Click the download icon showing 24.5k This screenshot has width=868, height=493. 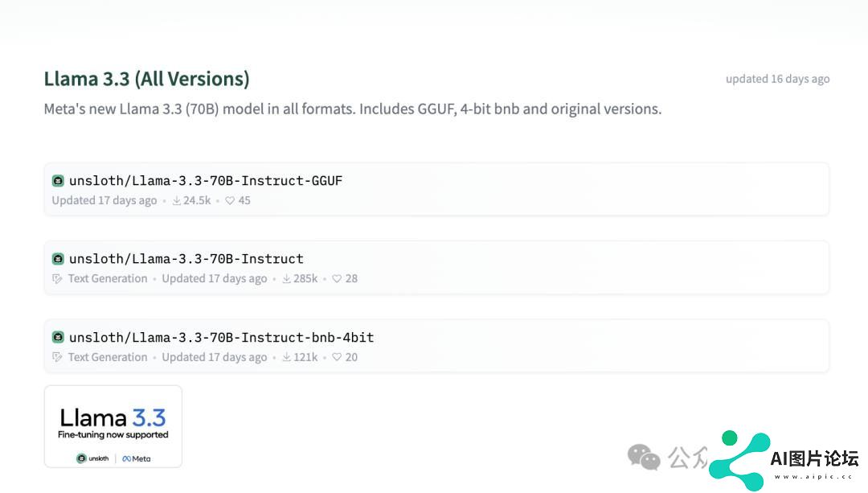pos(177,200)
